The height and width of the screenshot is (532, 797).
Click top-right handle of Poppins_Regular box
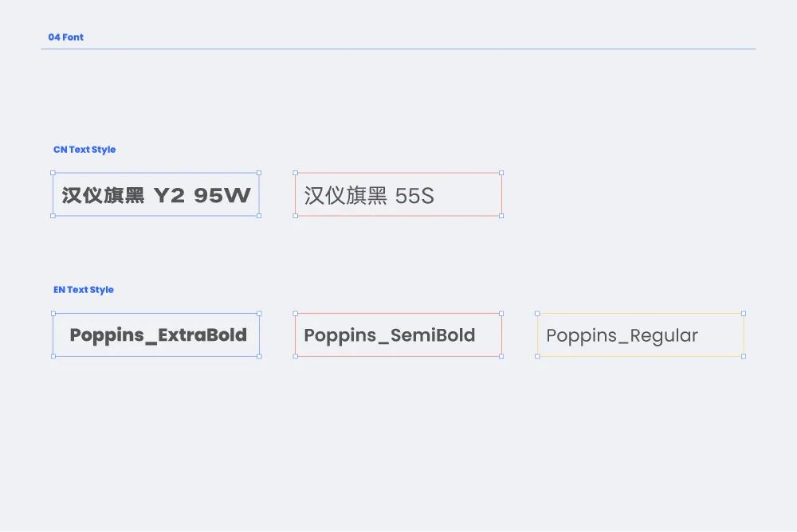click(x=744, y=314)
